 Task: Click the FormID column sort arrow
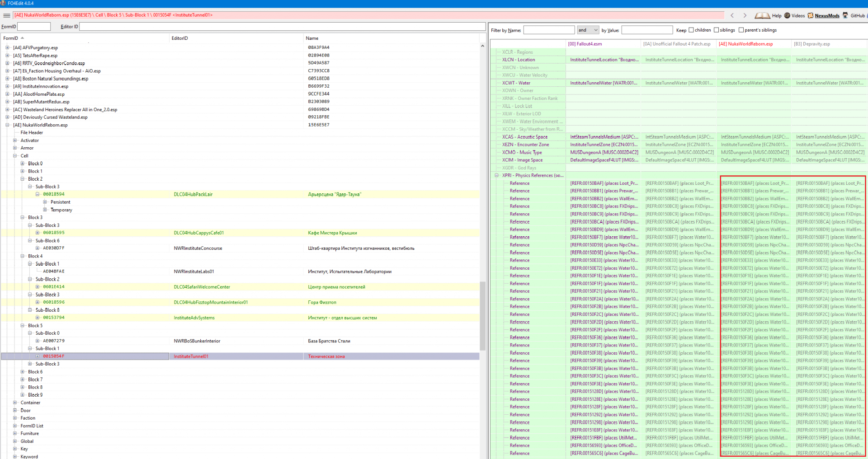click(x=22, y=38)
